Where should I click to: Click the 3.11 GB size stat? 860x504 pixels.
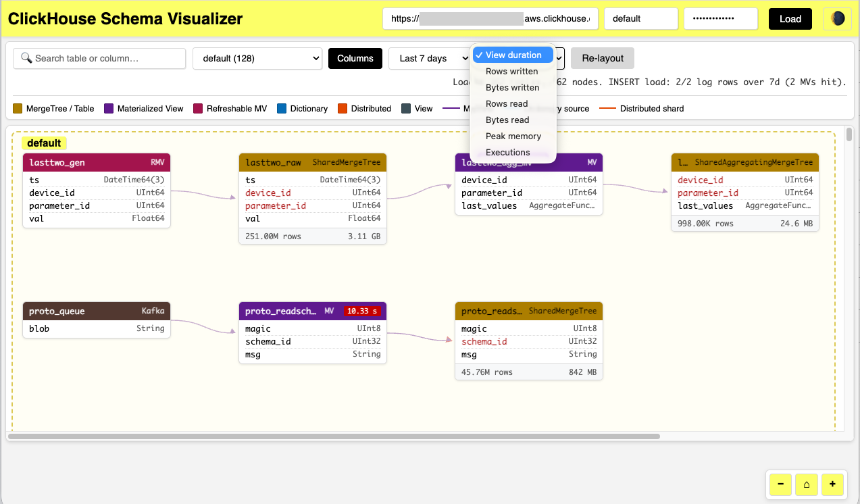364,236
